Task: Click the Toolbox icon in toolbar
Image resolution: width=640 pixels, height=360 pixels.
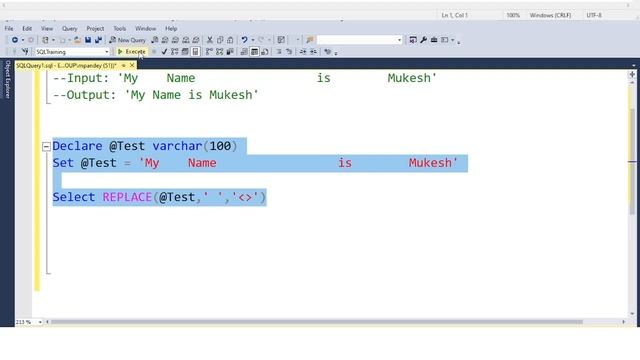Action: 434,40
